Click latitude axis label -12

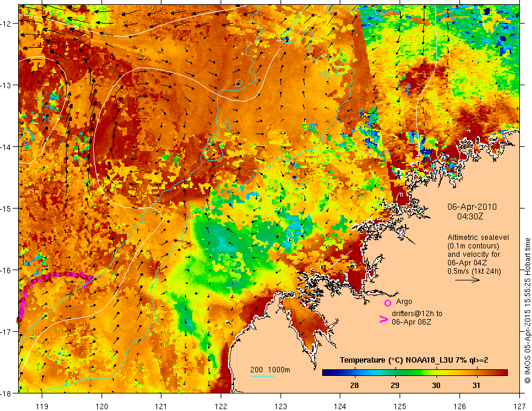pyautogui.click(x=7, y=24)
